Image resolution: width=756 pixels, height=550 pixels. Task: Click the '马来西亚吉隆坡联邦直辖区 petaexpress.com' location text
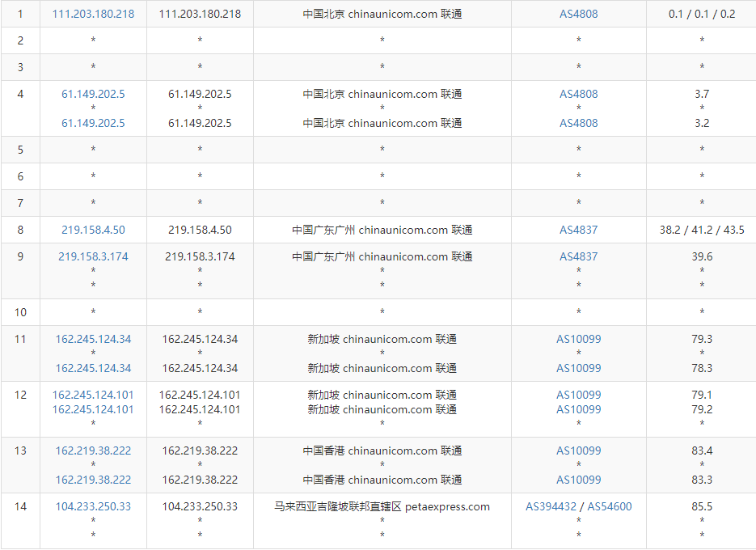(382, 506)
